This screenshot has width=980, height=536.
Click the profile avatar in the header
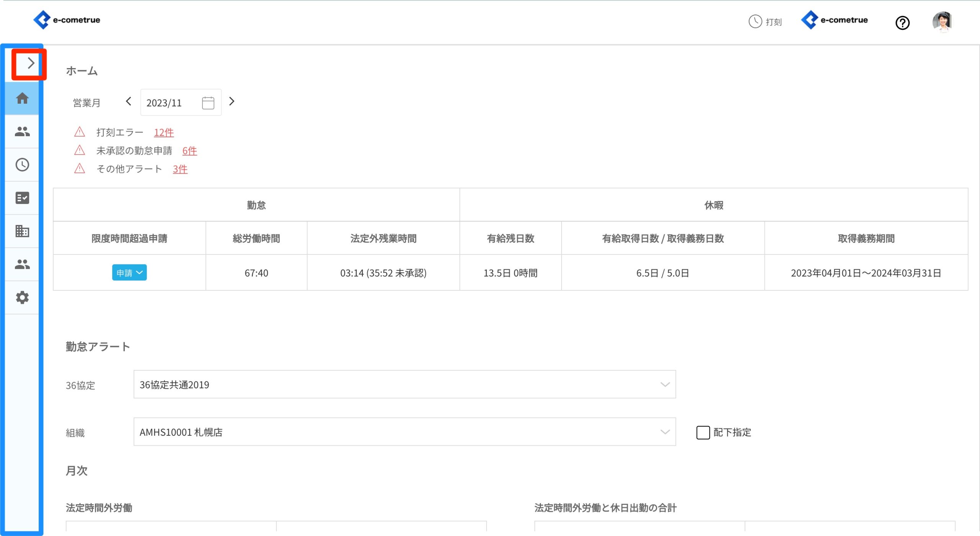coord(944,21)
